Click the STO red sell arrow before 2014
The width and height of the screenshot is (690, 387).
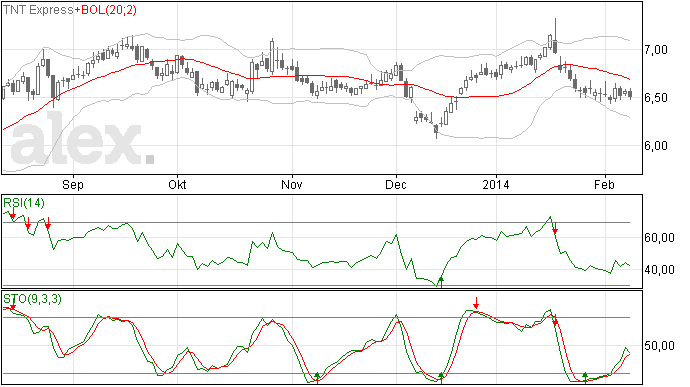(x=476, y=303)
